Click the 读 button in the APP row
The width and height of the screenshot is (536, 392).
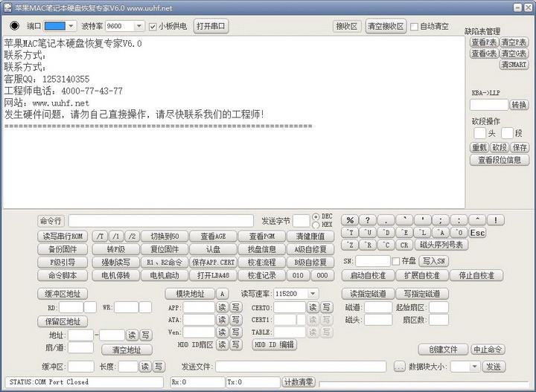[x=222, y=307]
